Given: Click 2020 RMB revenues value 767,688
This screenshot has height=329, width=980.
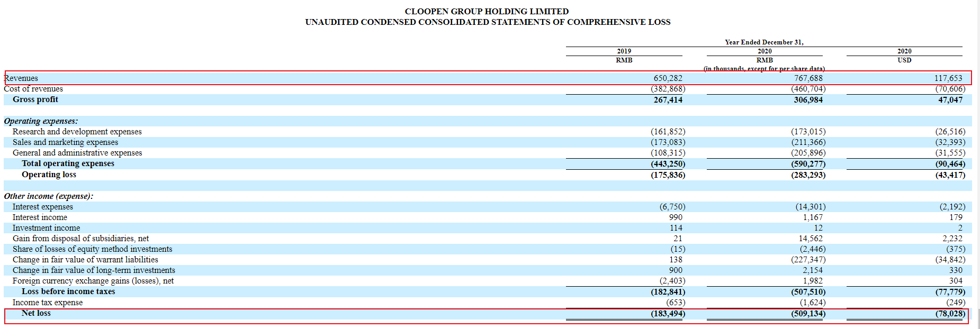Looking at the screenshot, I should [808, 78].
